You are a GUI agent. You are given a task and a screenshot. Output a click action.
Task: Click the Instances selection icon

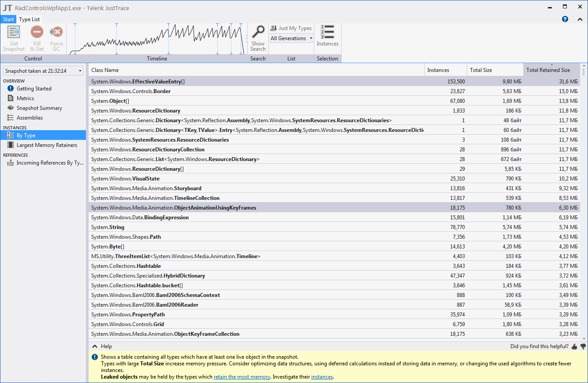(327, 33)
